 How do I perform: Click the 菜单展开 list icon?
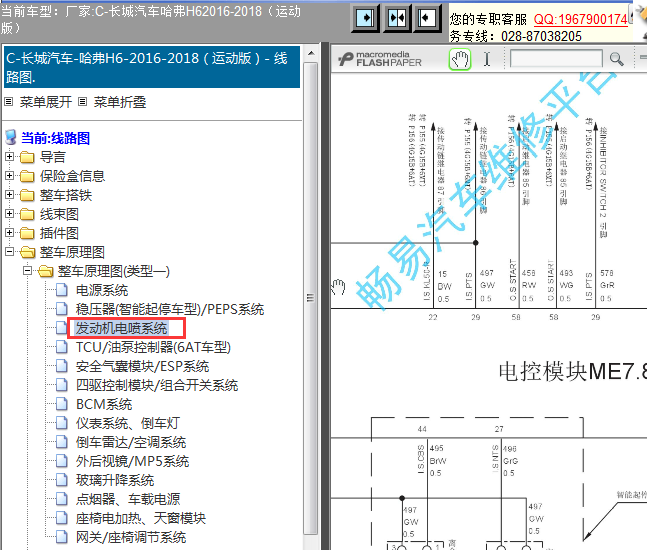9,102
